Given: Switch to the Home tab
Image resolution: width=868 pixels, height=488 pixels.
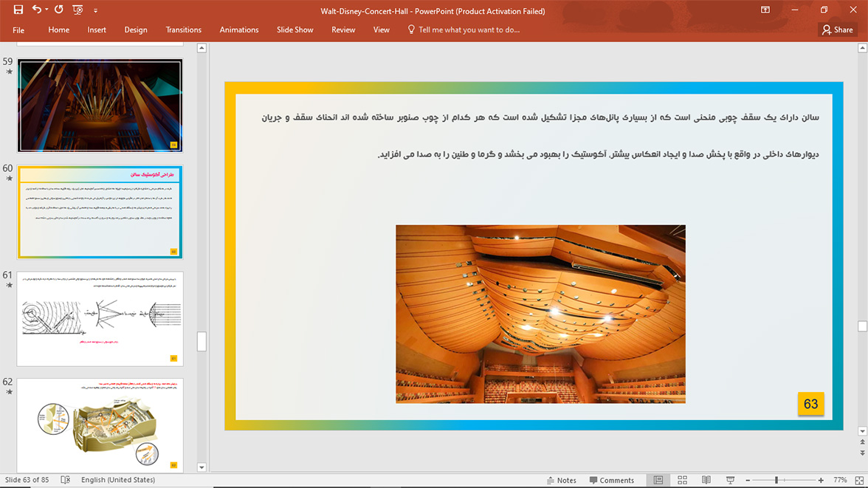Looking at the screenshot, I should [59, 30].
